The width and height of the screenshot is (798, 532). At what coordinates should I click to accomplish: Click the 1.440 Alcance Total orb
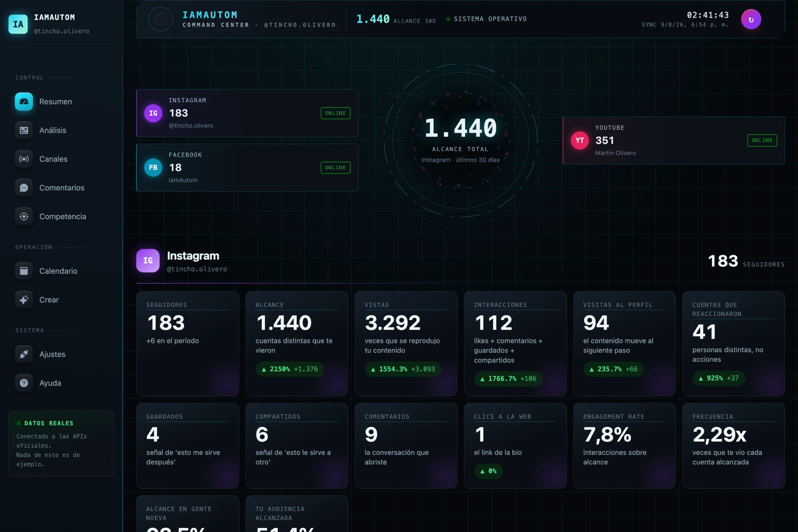[460, 140]
